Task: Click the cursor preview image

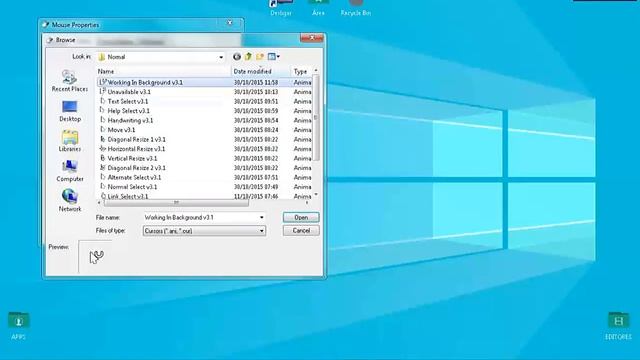Action: click(x=96, y=257)
